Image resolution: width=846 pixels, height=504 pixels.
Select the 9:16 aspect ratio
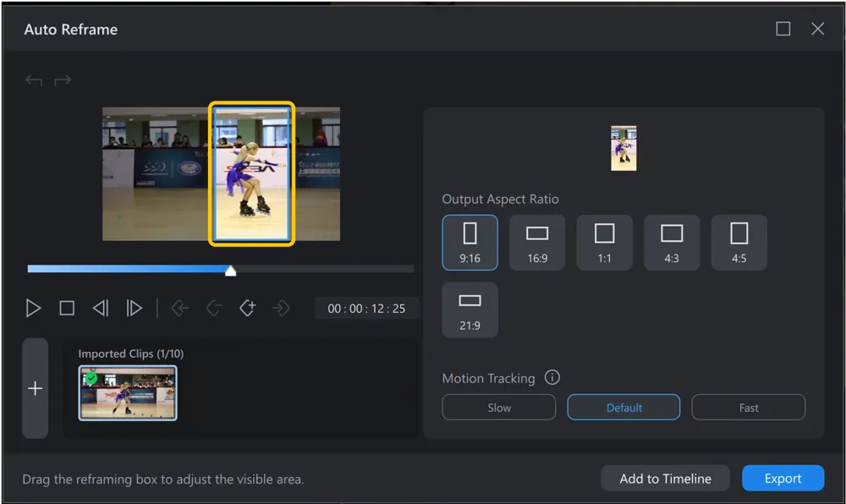(x=470, y=243)
